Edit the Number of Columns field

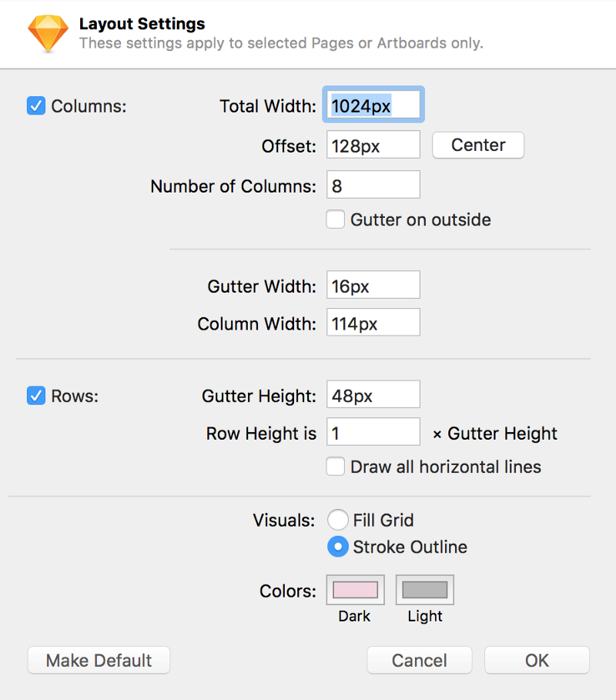click(x=373, y=185)
